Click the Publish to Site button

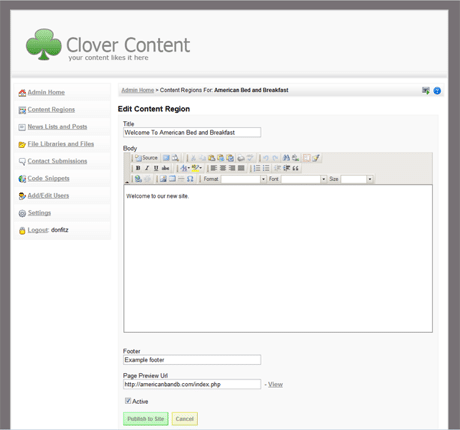click(x=146, y=419)
